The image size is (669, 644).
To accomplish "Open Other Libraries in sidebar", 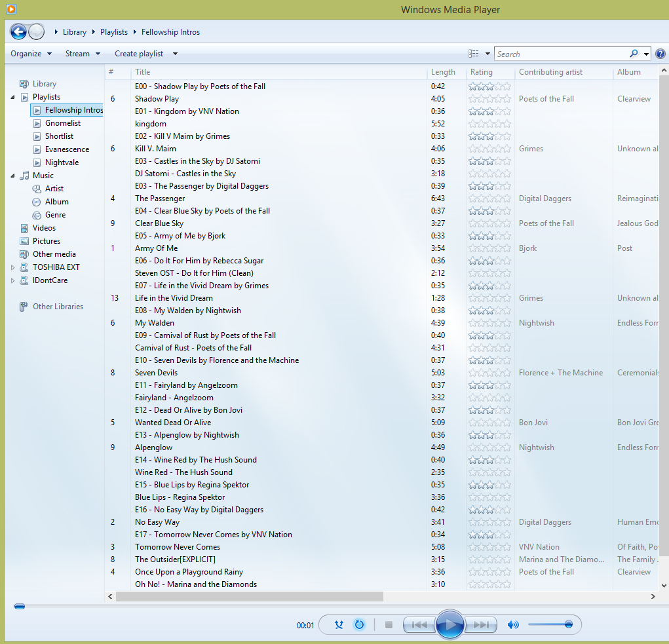I will 58,307.
